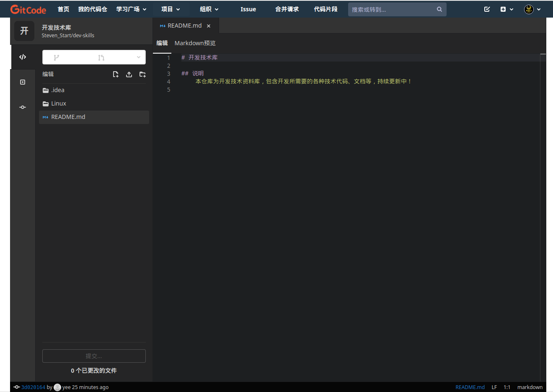Click the yee author avatar
The image size is (553, 392).
[x=58, y=387]
